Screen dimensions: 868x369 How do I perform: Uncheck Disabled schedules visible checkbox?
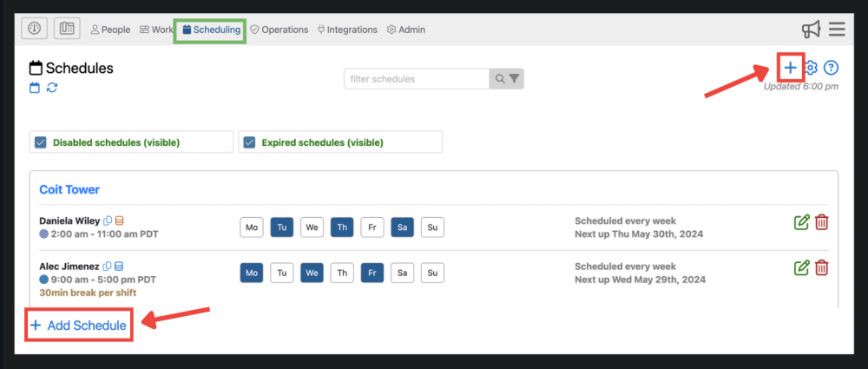[41, 142]
